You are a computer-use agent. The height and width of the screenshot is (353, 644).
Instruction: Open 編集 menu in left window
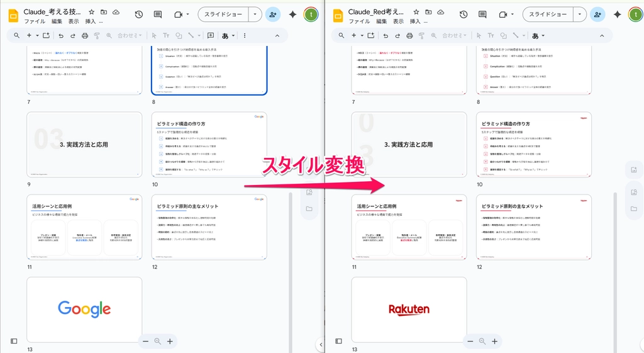pyautogui.click(x=57, y=21)
